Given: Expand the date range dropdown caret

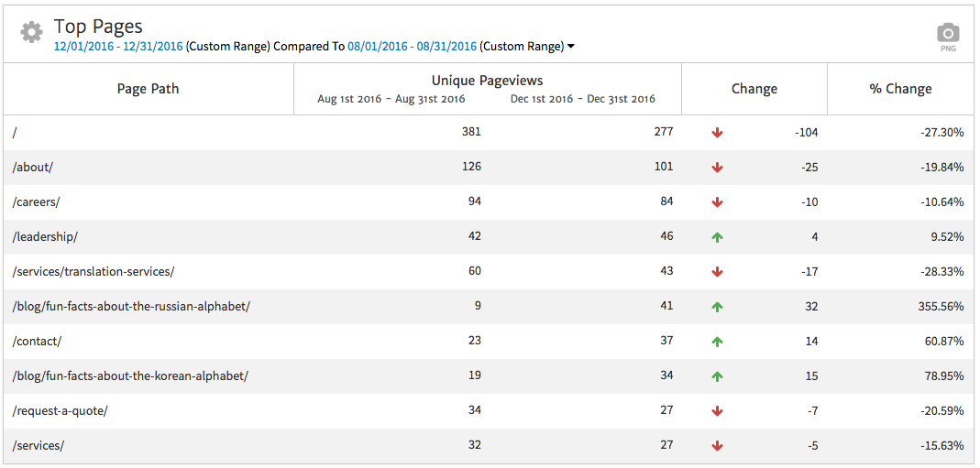Looking at the screenshot, I should (571, 47).
